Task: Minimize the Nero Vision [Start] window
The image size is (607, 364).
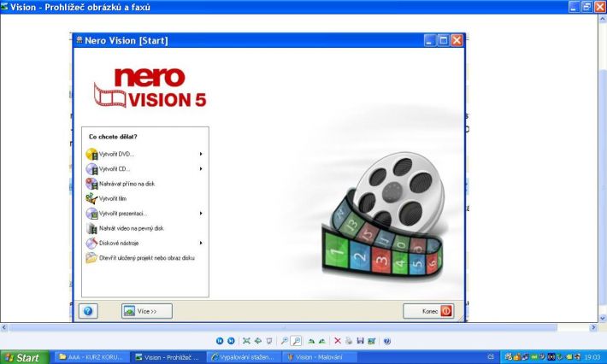Action: click(x=429, y=40)
